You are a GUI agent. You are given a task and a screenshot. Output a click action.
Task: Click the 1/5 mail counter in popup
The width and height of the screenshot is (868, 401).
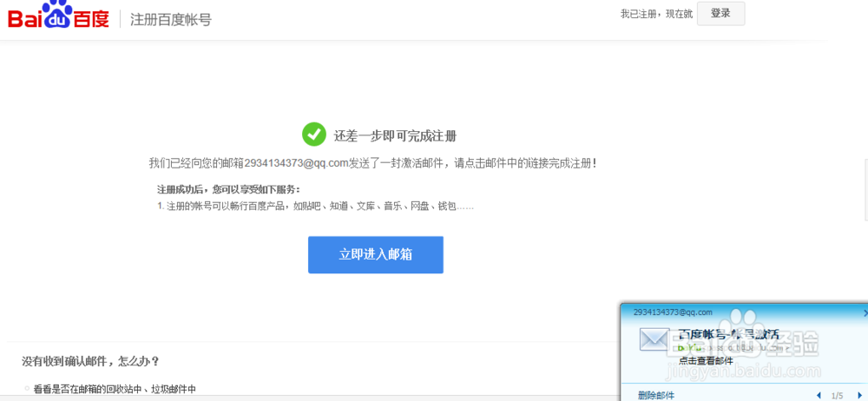(838, 396)
